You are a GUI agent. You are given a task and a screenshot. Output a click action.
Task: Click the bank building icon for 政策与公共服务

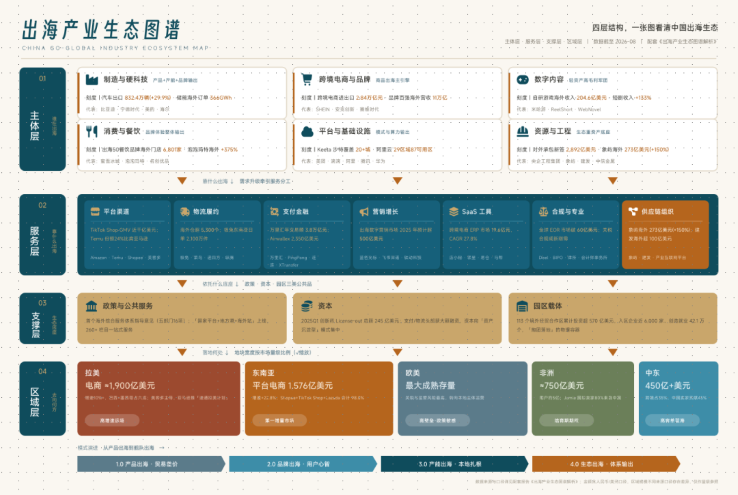click(91, 306)
